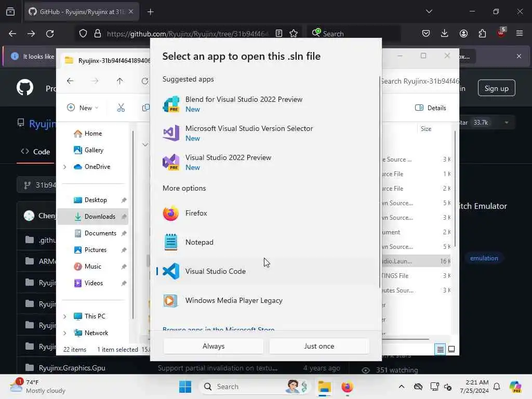Click the Just once button
The height and width of the screenshot is (399, 532).
point(319,346)
